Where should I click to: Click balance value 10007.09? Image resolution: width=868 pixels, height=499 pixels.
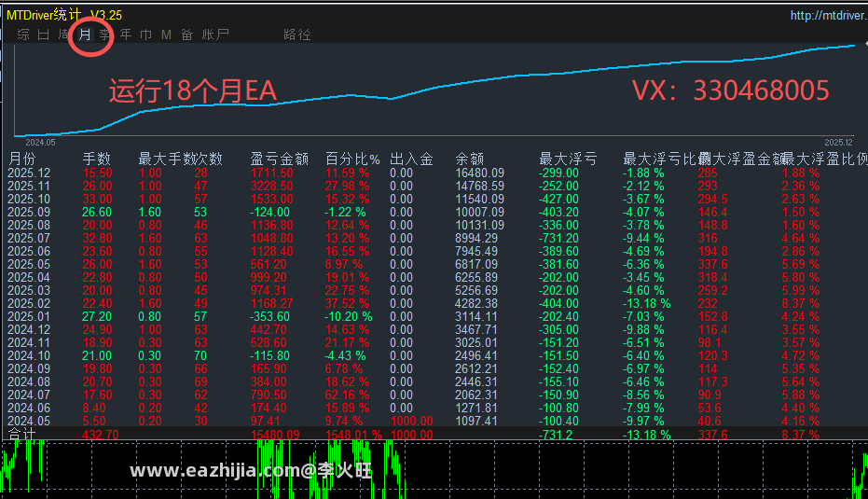coord(480,212)
